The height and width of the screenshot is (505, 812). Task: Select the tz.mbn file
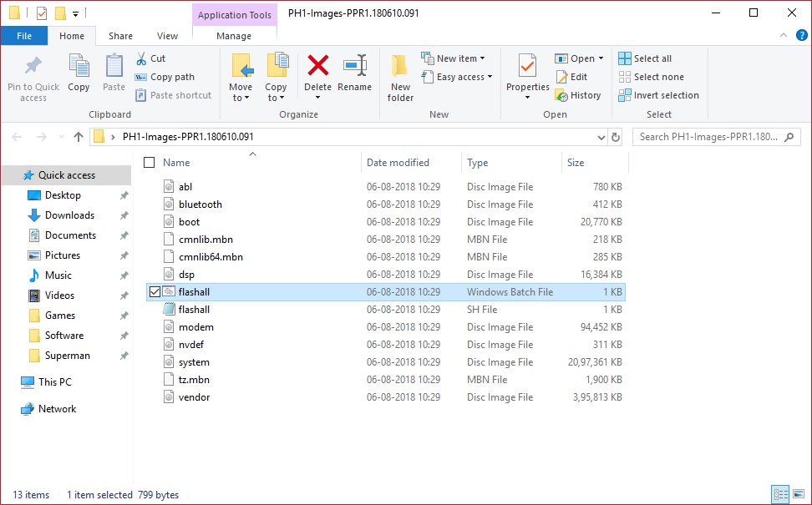pyautogui.click(x=385, y=380)
